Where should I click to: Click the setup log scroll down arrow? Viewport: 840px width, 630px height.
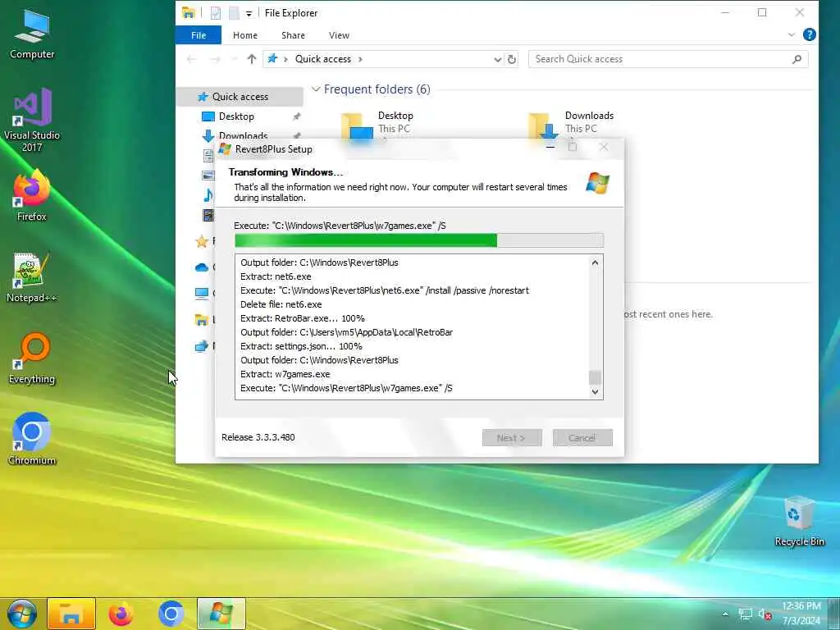[595, 391]
